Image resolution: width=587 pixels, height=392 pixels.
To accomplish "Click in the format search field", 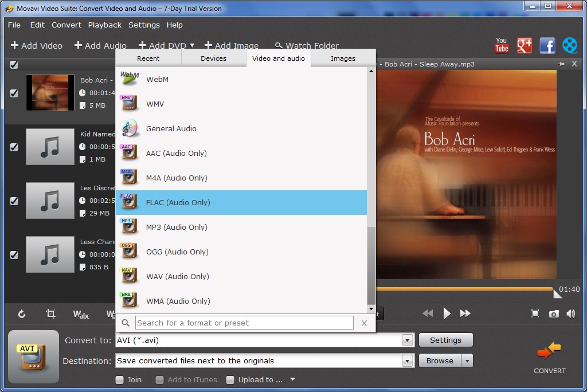I will [244, 323].
